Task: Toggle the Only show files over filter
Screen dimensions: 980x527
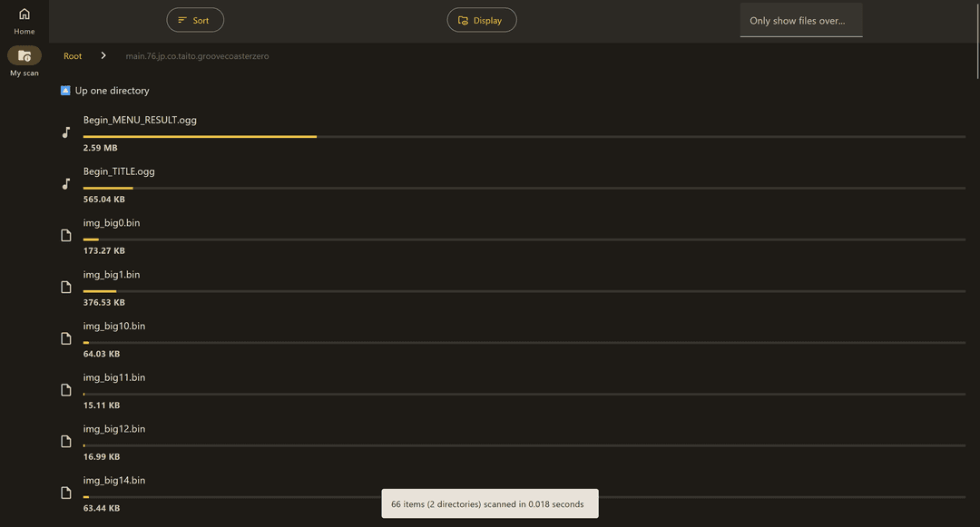Action: (x=800, y=20)
